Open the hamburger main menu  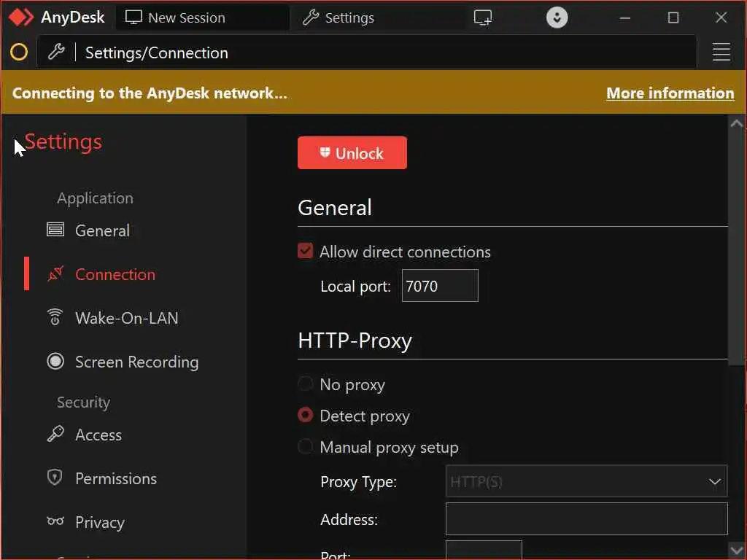point(721,52)
